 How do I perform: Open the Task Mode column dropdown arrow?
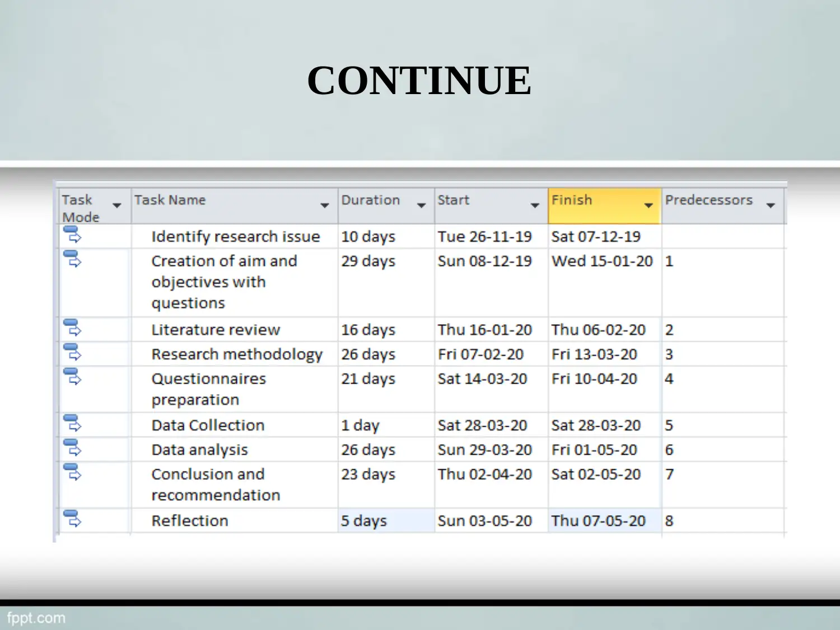(x=117, y=206)
